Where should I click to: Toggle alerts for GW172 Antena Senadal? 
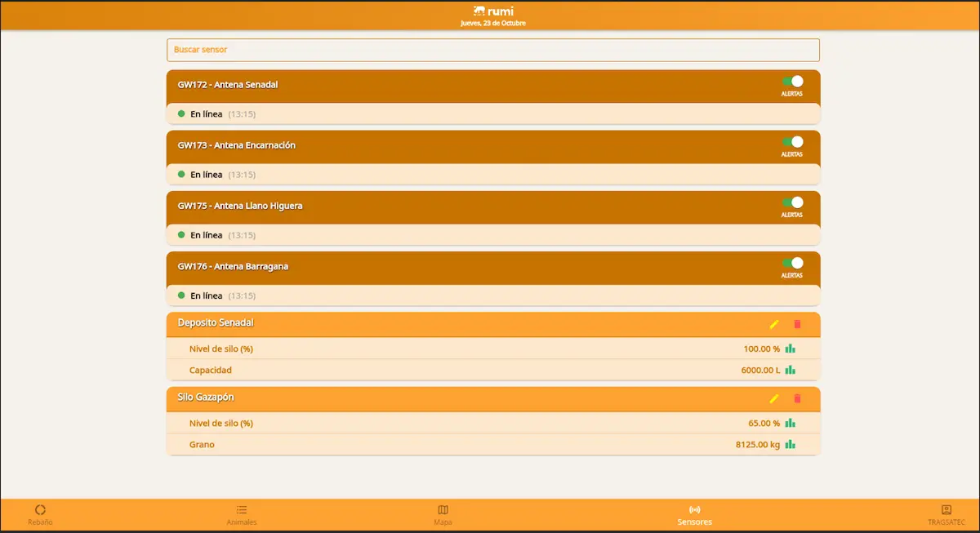coord(792,82)
